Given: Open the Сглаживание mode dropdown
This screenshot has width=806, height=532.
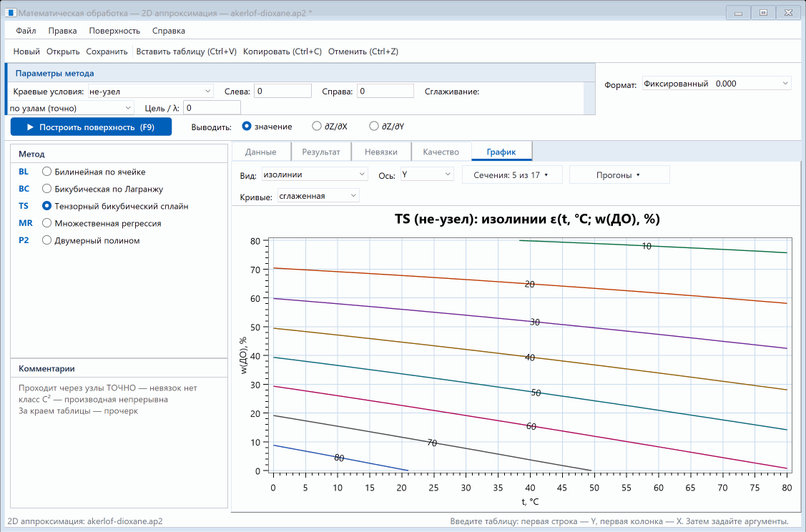Looking at the screenshot, I should click(71, 108).
